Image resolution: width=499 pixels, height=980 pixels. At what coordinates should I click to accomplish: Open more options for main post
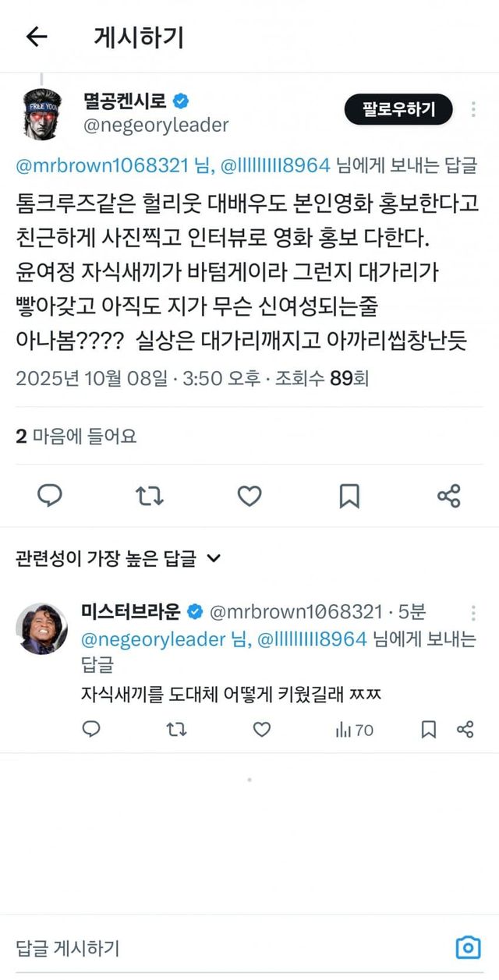[473, 109]
